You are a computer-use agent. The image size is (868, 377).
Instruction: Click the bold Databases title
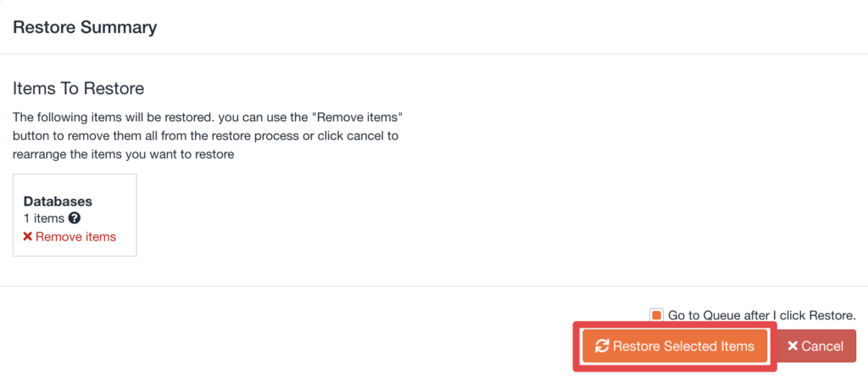coord(58,202)
